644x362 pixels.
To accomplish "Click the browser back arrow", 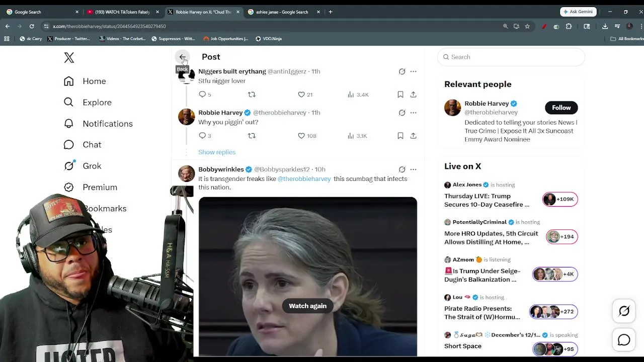I will [8, 26].
